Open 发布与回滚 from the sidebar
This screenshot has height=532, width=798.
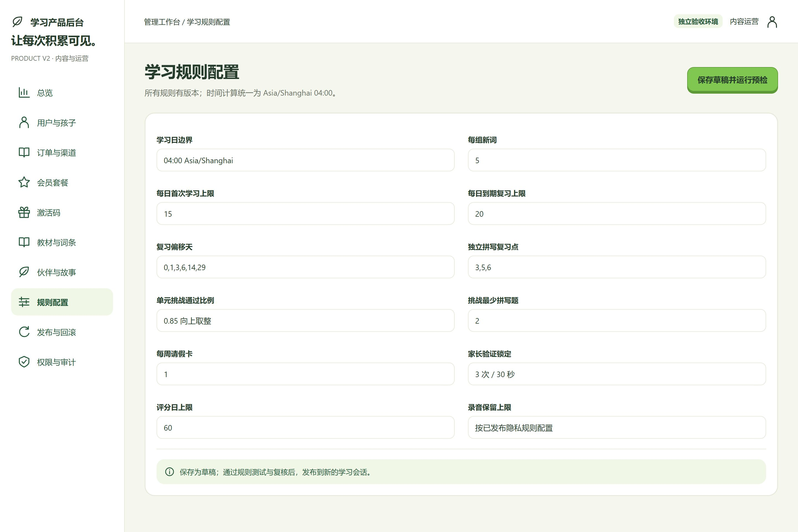(x=62, y=332)
